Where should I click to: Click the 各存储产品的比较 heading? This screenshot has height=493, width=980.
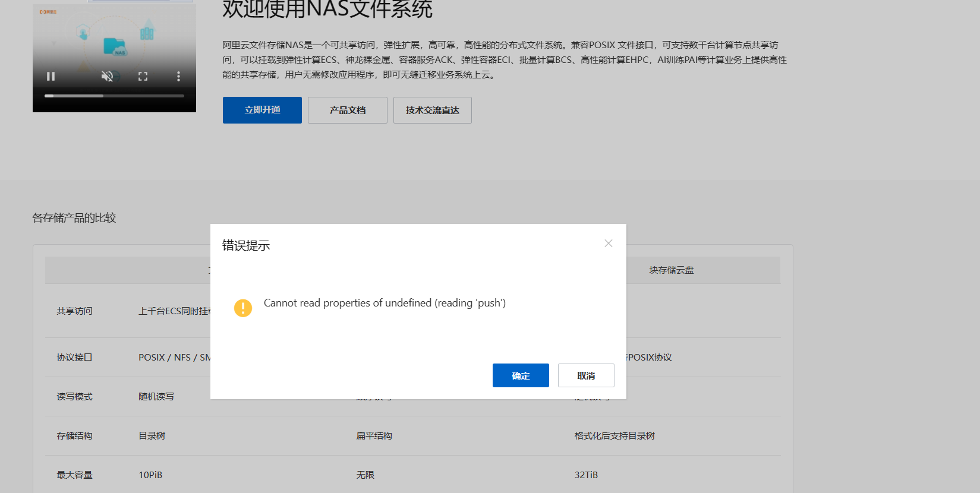click(74, 218)
